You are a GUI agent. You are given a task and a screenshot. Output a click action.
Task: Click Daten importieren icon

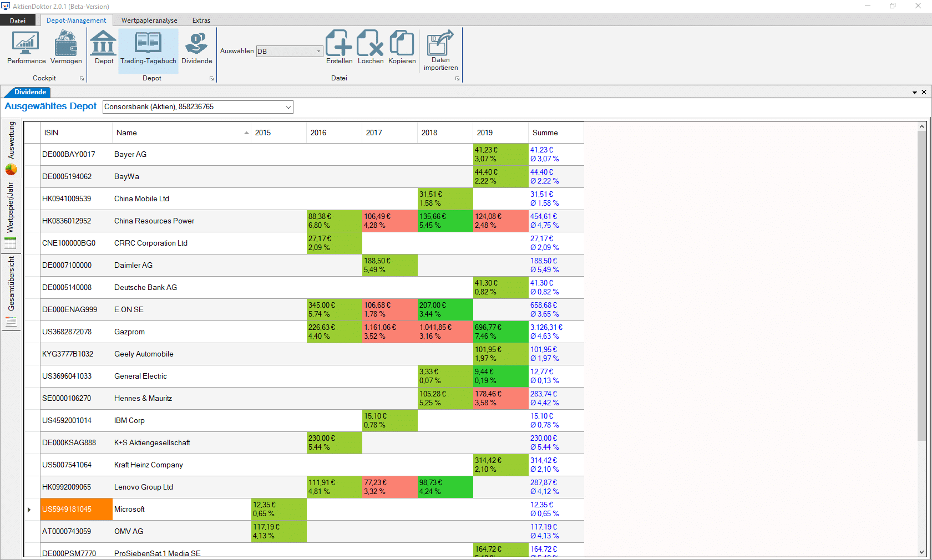440,50
